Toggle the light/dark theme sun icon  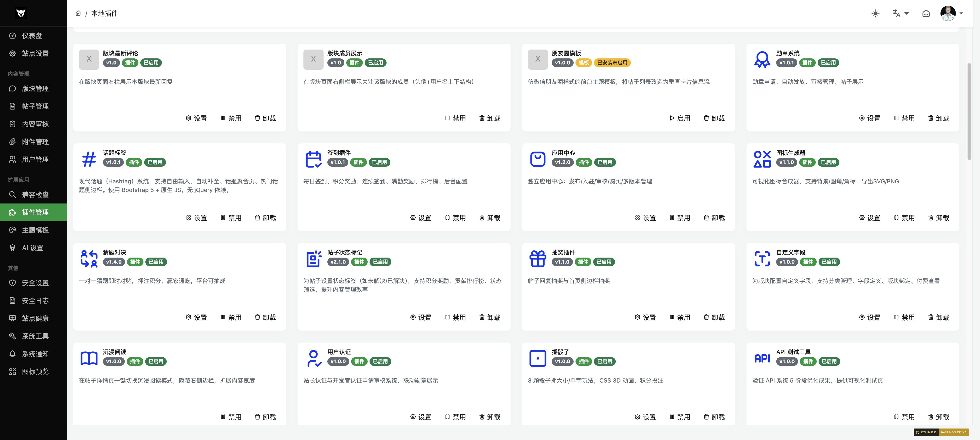(x=875, y=13)
